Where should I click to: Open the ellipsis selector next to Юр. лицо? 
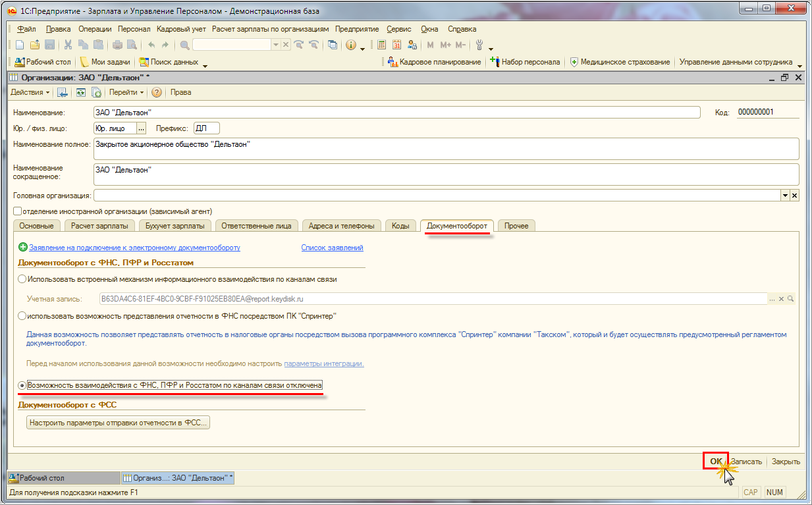tap(140, 128)
